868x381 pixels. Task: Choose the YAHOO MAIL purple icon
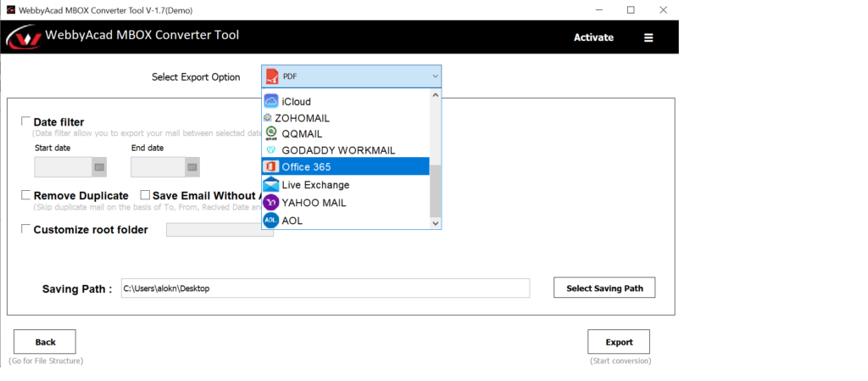coord(271,203)
